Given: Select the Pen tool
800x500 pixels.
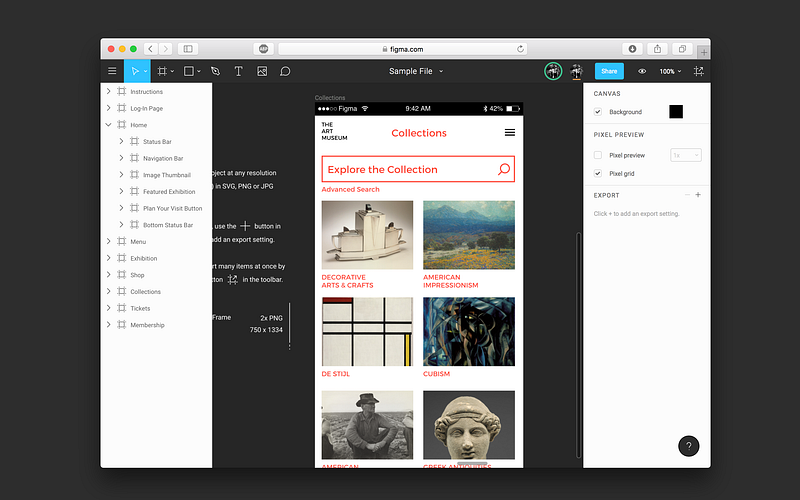Looking at the screenshot, I should [215, 71].
